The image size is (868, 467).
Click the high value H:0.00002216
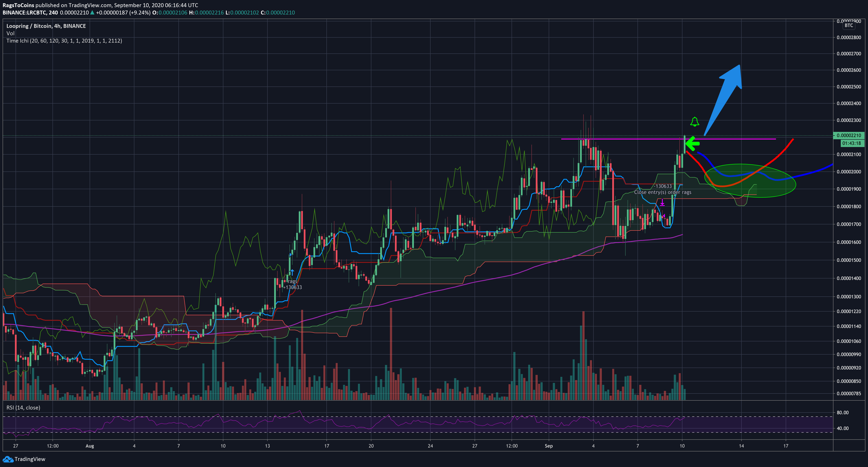pos(206,13)
